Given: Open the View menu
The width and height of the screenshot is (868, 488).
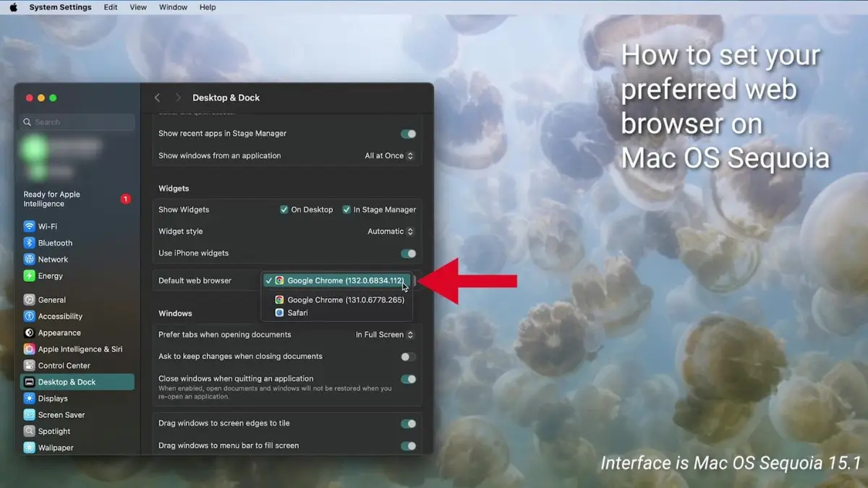Looking at the screenshot, I should click(138, 7).
